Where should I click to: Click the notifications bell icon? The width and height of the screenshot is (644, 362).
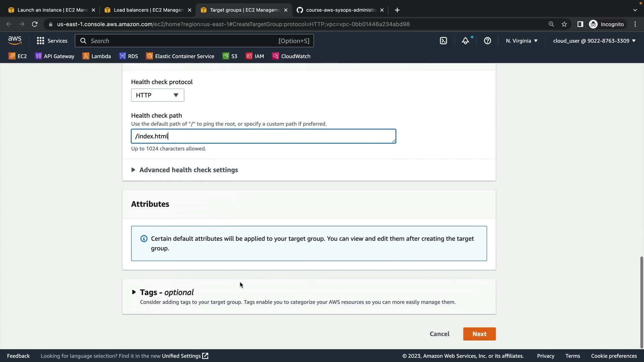pyautogui.click(x=465, y=41)
